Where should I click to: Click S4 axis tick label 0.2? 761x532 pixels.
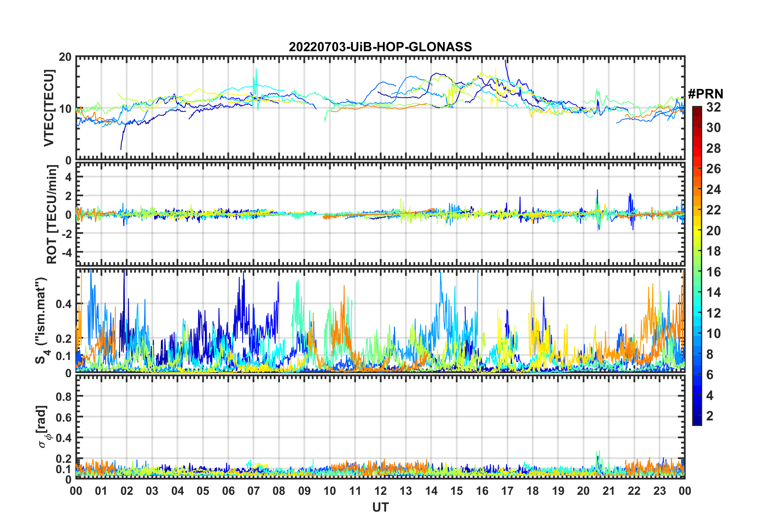[64, 339]
